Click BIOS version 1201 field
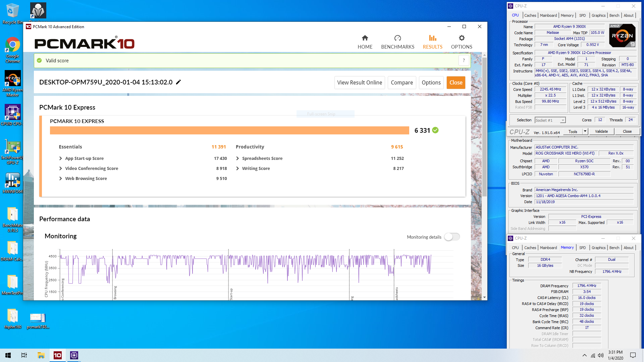This screenshot has height=362, width=644. pyautogui.click(x=584, y=196)
